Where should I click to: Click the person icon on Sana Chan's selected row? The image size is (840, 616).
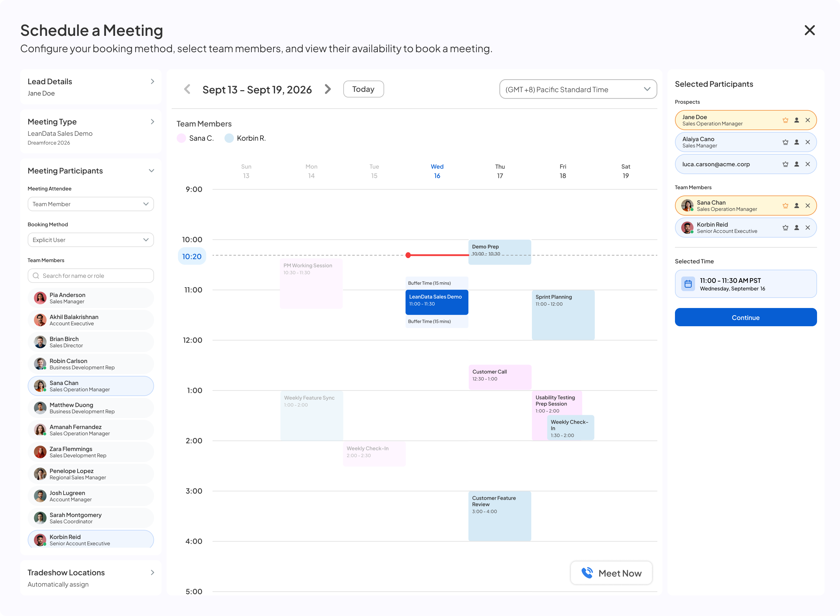point(796,206)
